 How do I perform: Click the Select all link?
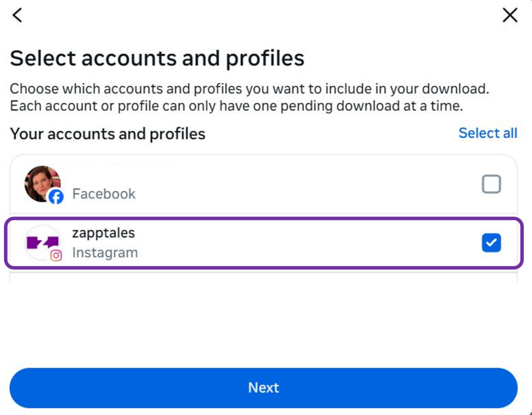tap(488, 133)
